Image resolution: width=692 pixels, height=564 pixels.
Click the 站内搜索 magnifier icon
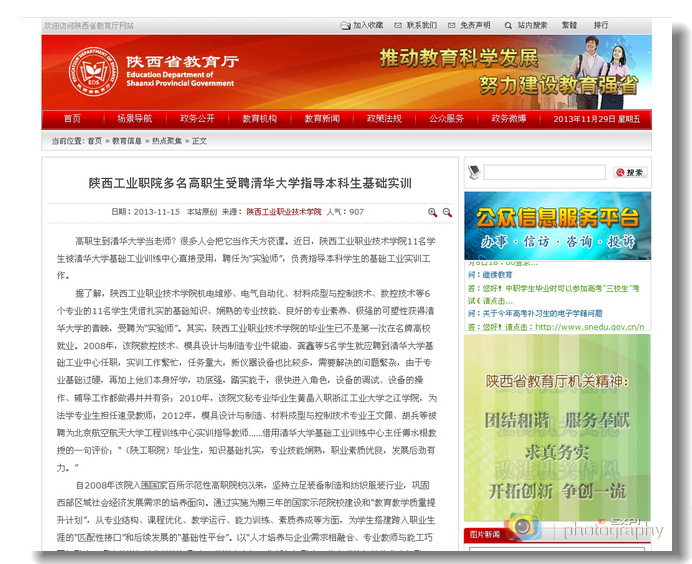508,25
